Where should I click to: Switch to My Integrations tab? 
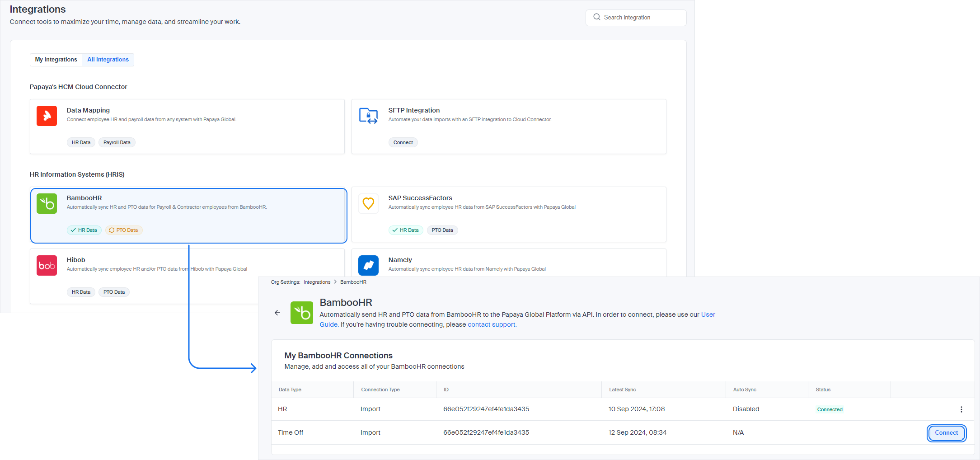(x=56, y=60)
